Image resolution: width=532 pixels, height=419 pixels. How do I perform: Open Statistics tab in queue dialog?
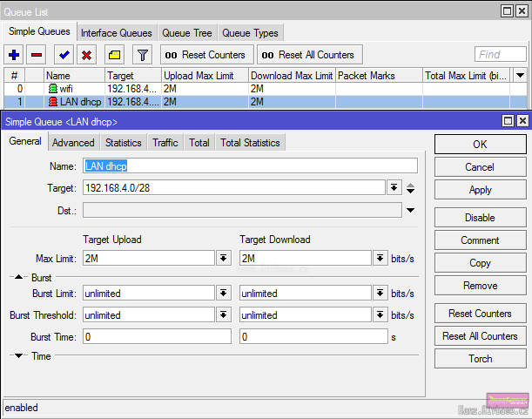[x=123, y=143]
